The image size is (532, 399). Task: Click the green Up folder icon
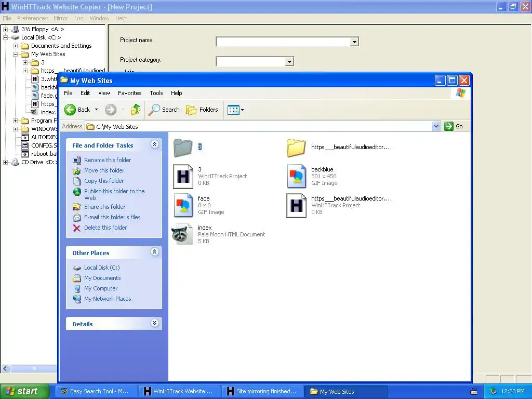(x=136, y=110)
